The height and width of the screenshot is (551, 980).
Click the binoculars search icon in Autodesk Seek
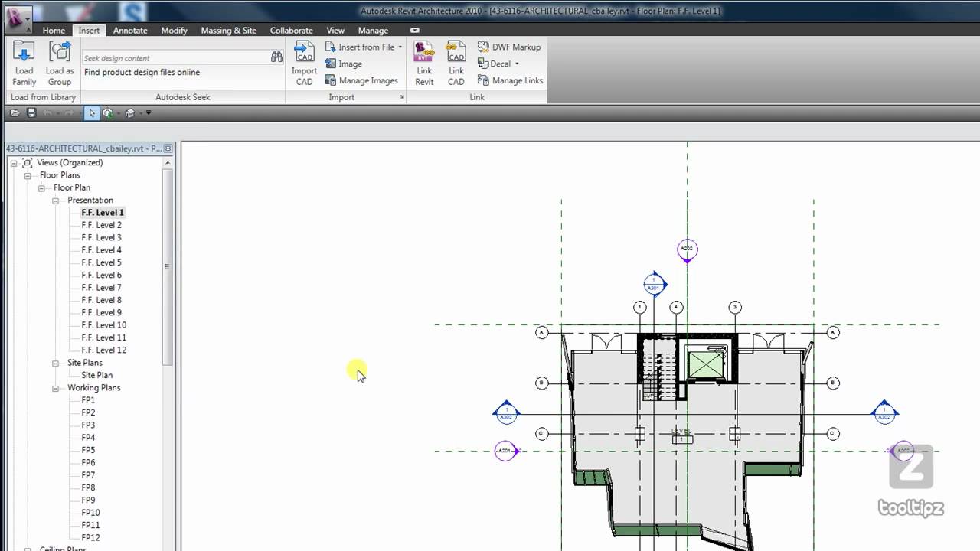276,57
